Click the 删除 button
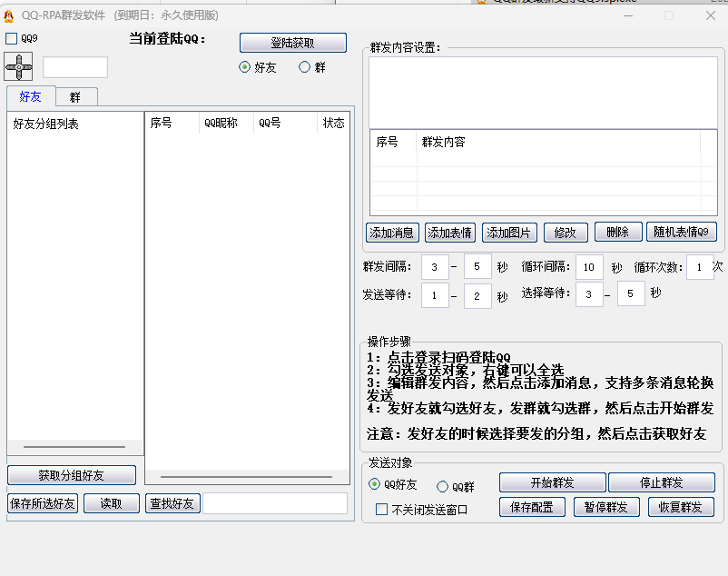 pos(618,232)
